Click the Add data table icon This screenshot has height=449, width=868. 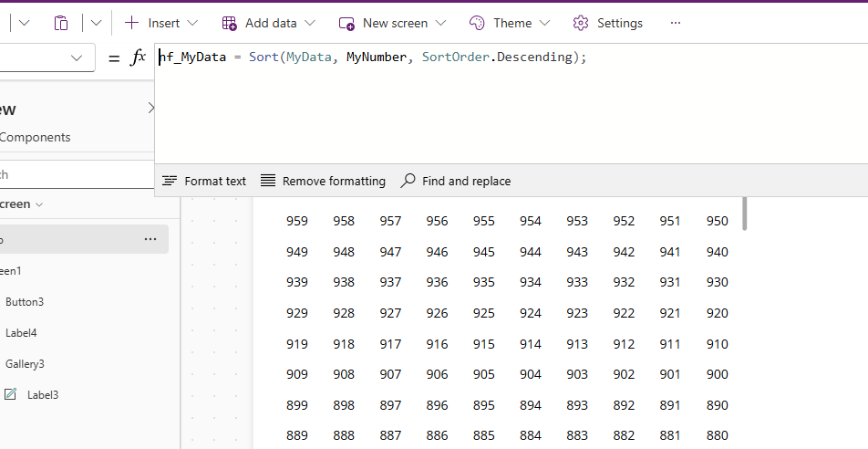pyautogui.click(x=229, y=24)
